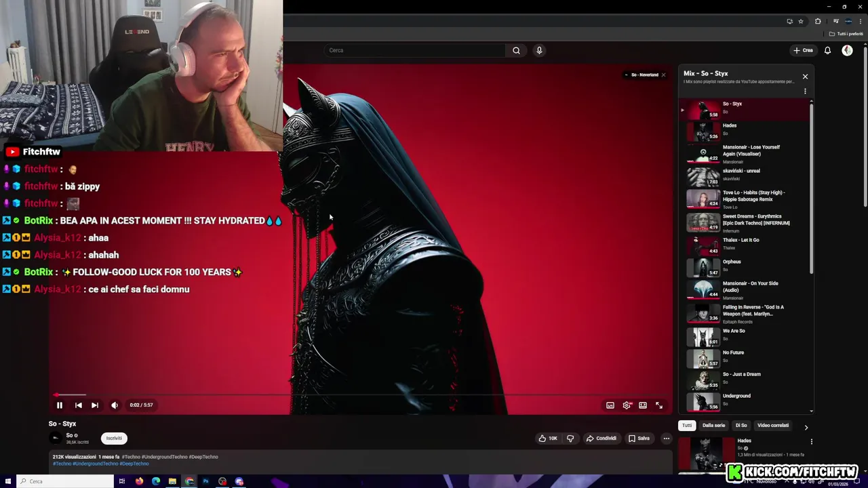Dislike the video thumbs down
Viewport: 868px width, 488px height.
click(570, 439)
